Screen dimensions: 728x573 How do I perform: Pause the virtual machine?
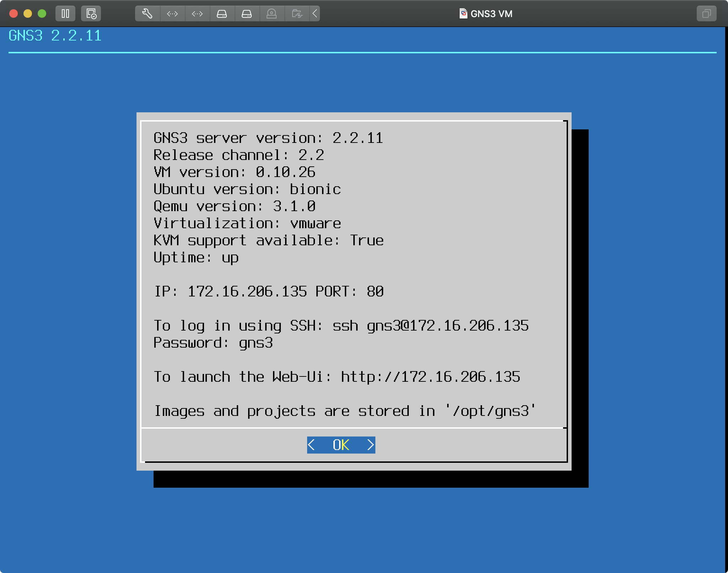click(65, 14)
